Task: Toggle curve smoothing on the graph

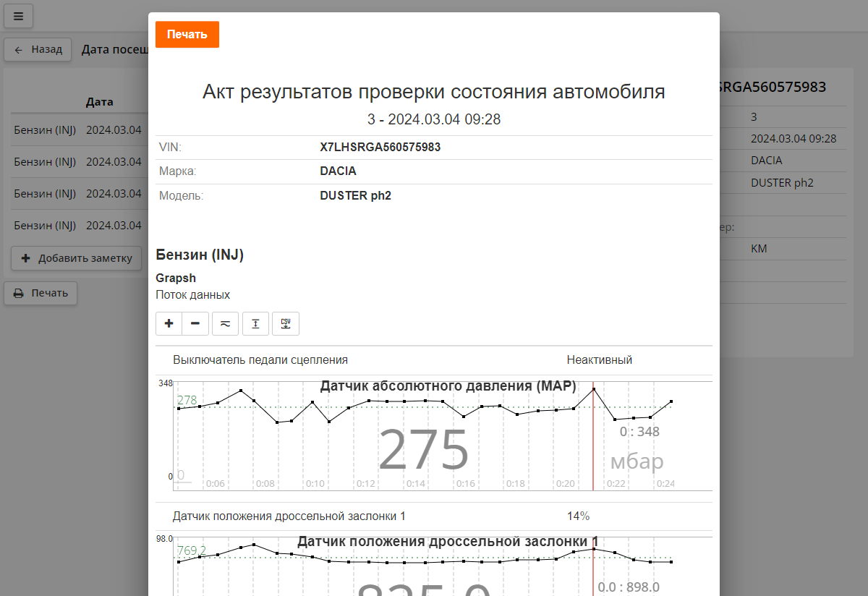Action: coord(224,323)
